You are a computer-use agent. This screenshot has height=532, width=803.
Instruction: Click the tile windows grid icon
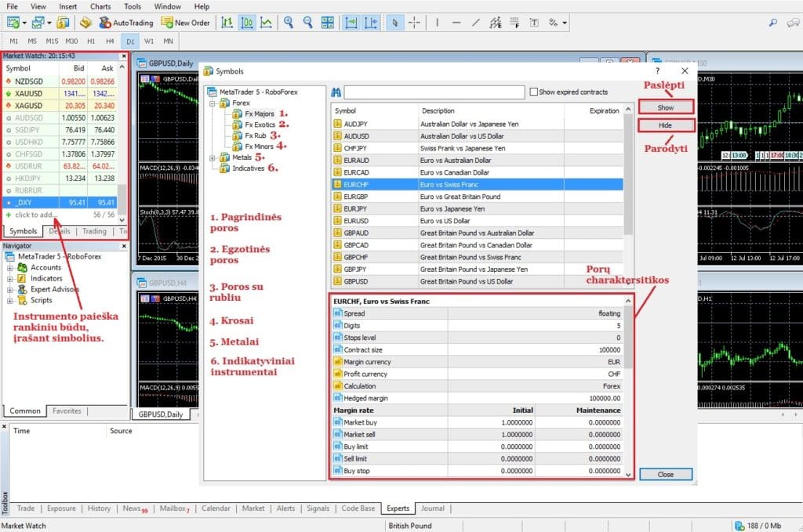(327, 23)
